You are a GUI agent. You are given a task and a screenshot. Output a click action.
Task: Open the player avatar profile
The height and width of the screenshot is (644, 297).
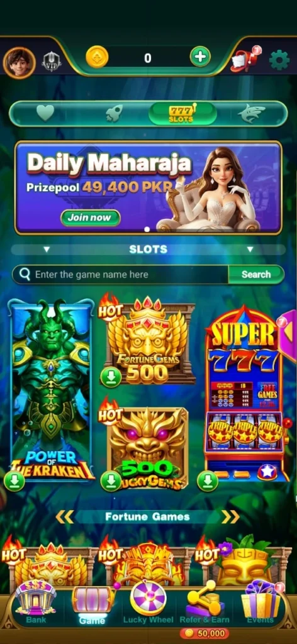[x=19, y=63]
